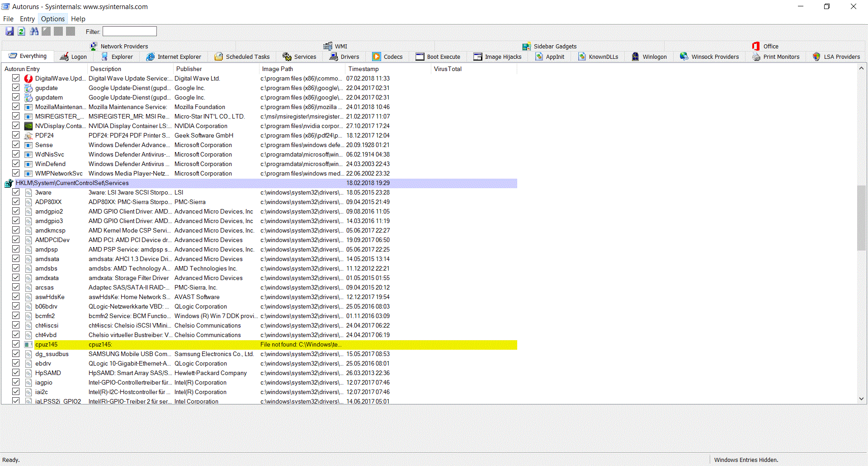868x466 pixels.
Task: Click the Codecs tab icon
Action: 377,57
